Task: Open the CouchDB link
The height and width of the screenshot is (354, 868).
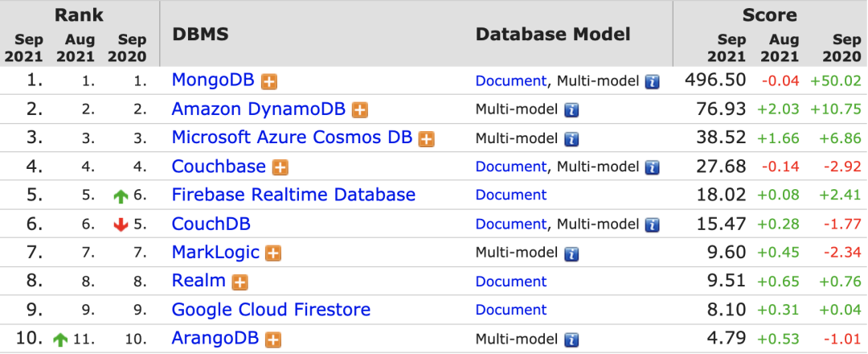Action: pyautogui.click(x=211, y=224)
